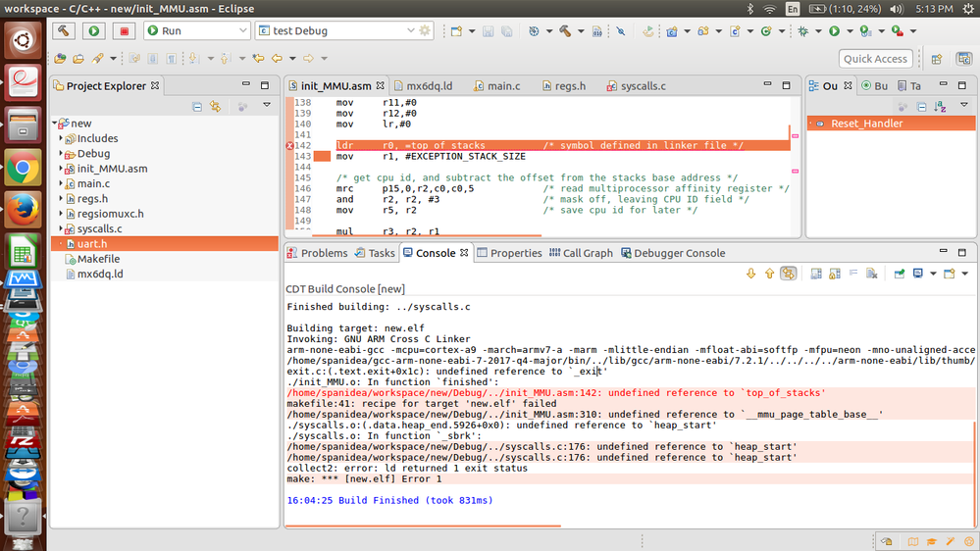Switch to syscalls.c editor tab
980x551 pixels.
637,86
